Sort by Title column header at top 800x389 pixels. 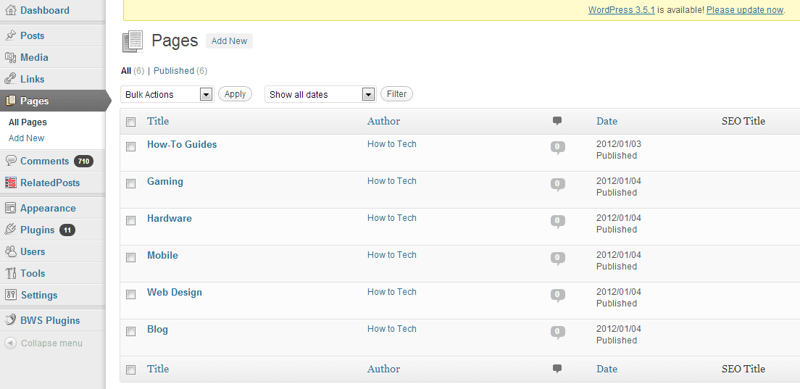pyautogui.click(x=158, y=121)
